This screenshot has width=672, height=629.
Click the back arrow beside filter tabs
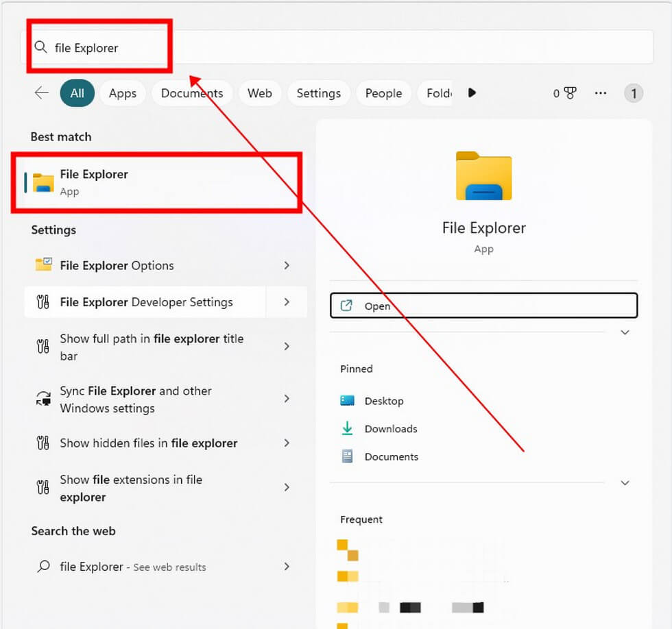(x=42, y=92)
